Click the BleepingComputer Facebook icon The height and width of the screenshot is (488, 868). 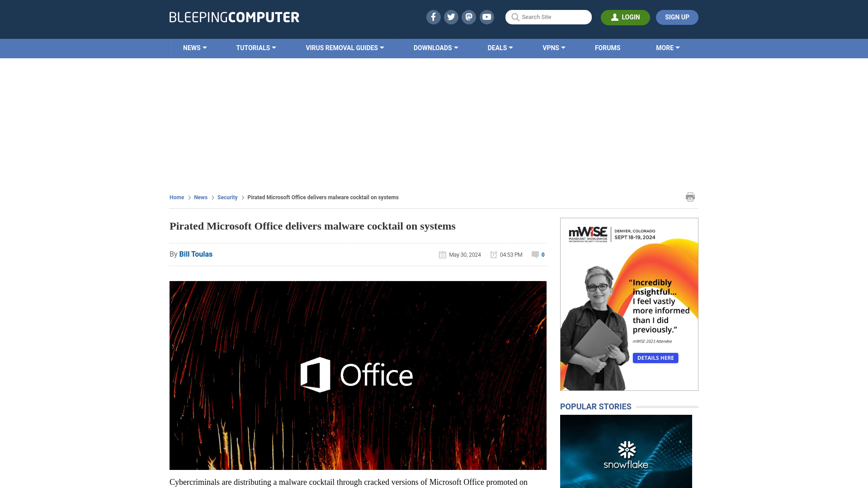[x=433, y=17]
